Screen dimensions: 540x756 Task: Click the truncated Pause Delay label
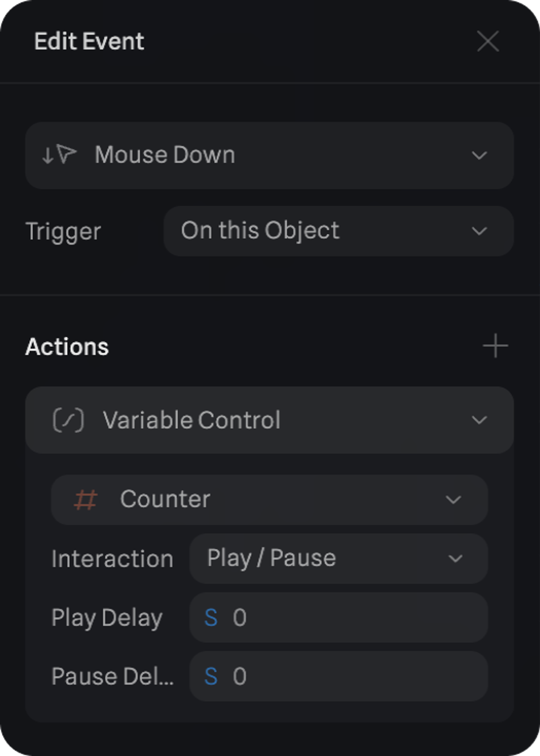[112, 676]
